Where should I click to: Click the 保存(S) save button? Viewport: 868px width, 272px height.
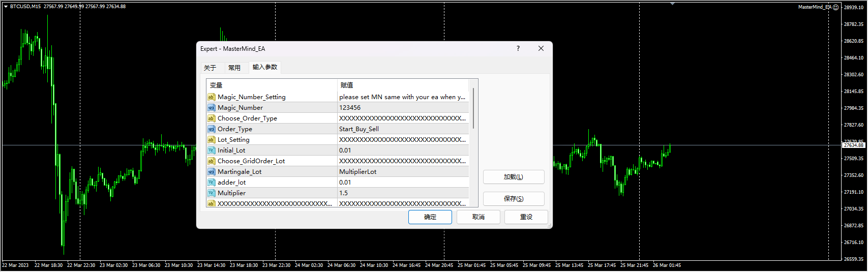pyautogui.click(x=514, y=199)
